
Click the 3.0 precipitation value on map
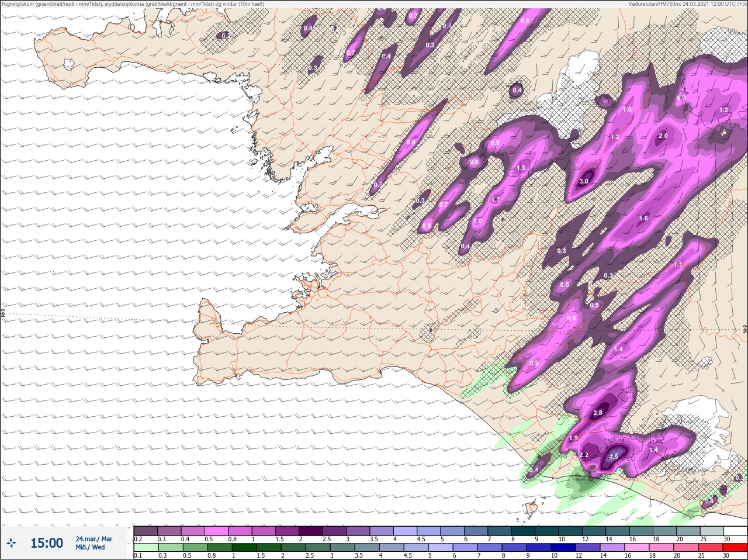[x=583, y=182]
